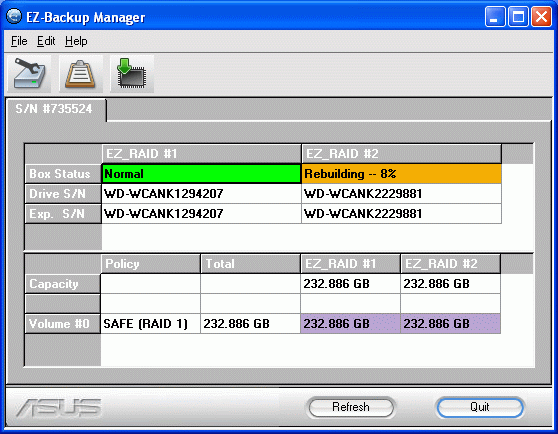Click the EZ-Backup Manager title bar icon
558x434 pixels.
[14, 17]
